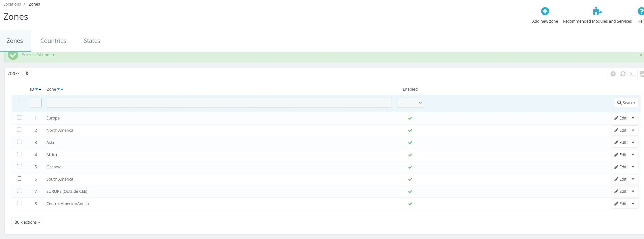This screenshot has height=239, width=644.
Task: Switch to the Zones tab
Action: pos(15,41)
